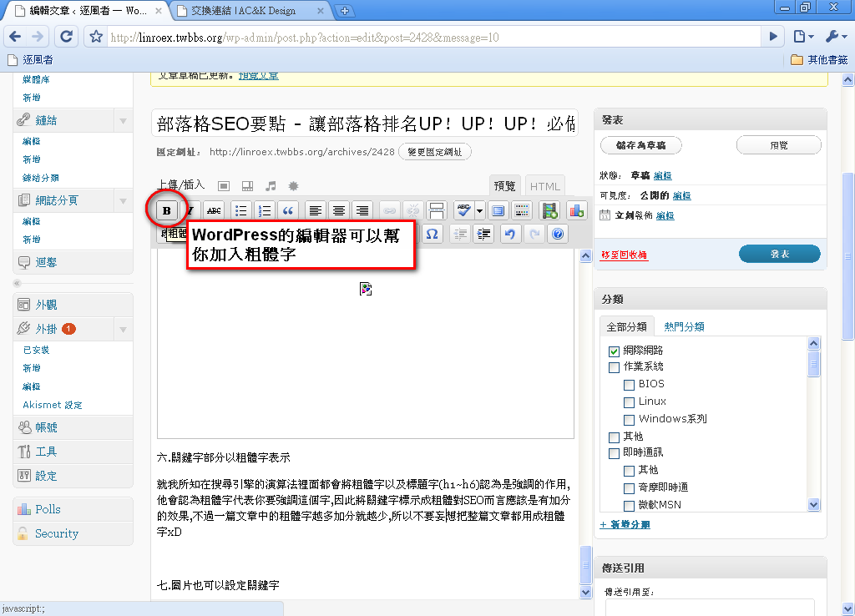
Task: Open spellchecker language dropdown arrow
Action: point(479,210)
